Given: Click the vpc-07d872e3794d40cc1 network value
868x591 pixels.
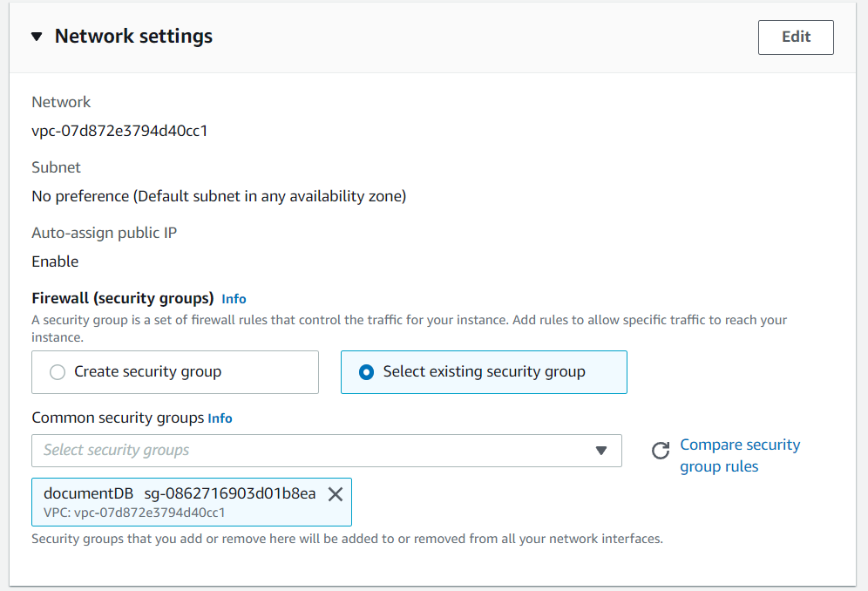Looking at the screenshot, I should [119, 131].
